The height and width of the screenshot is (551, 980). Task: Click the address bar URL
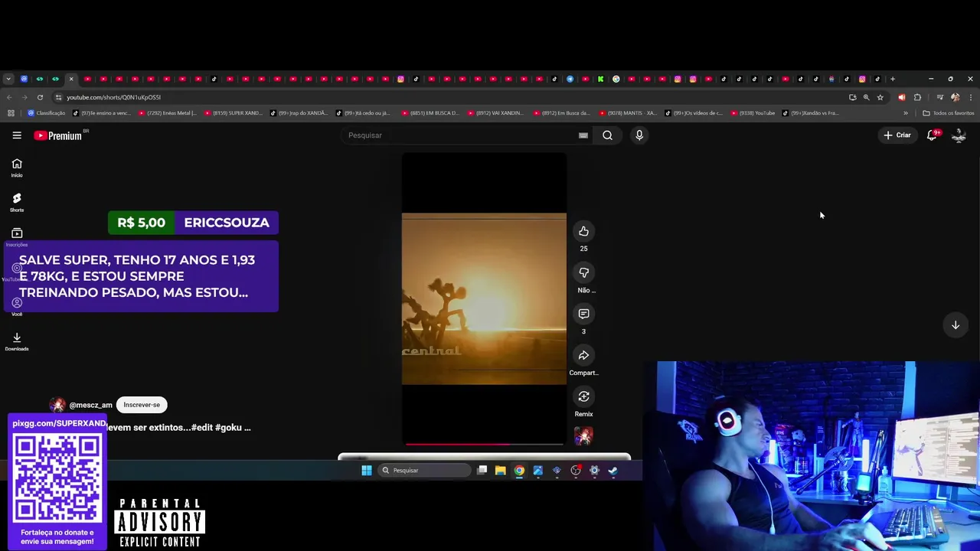113,97
